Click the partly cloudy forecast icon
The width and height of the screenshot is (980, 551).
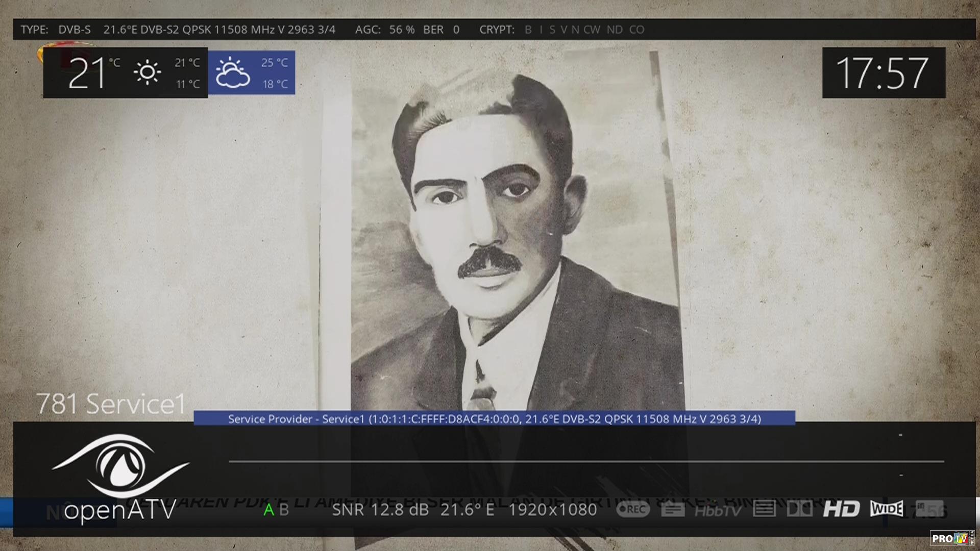click(233, 73)
